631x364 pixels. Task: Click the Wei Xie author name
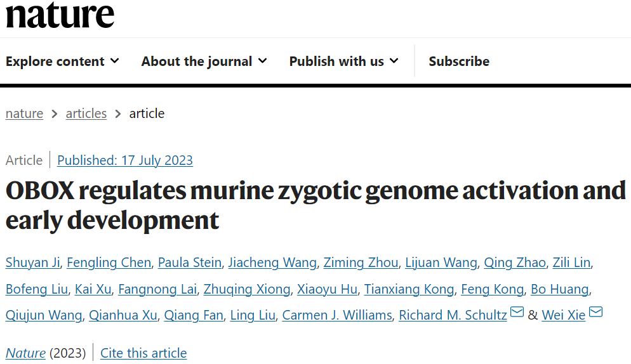click(x=563, y=315)
